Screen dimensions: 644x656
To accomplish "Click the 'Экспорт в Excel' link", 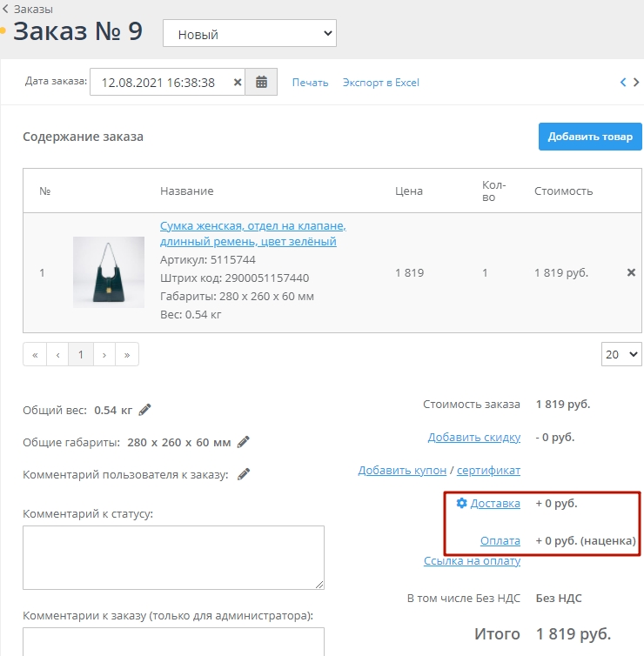I will pos(380,83).
